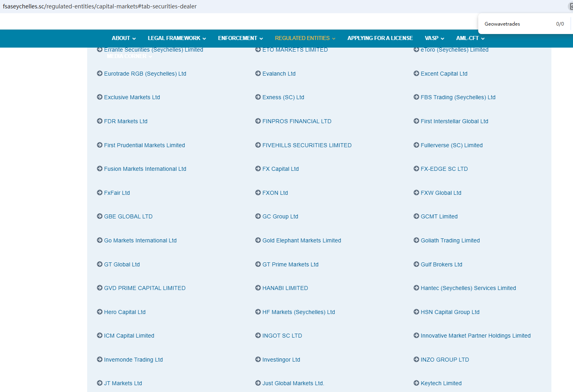Click arrow icon beside FBS Trading (Seychelles) Ltd
This screenshot has width=573, height=392.
tap(416, 97)
